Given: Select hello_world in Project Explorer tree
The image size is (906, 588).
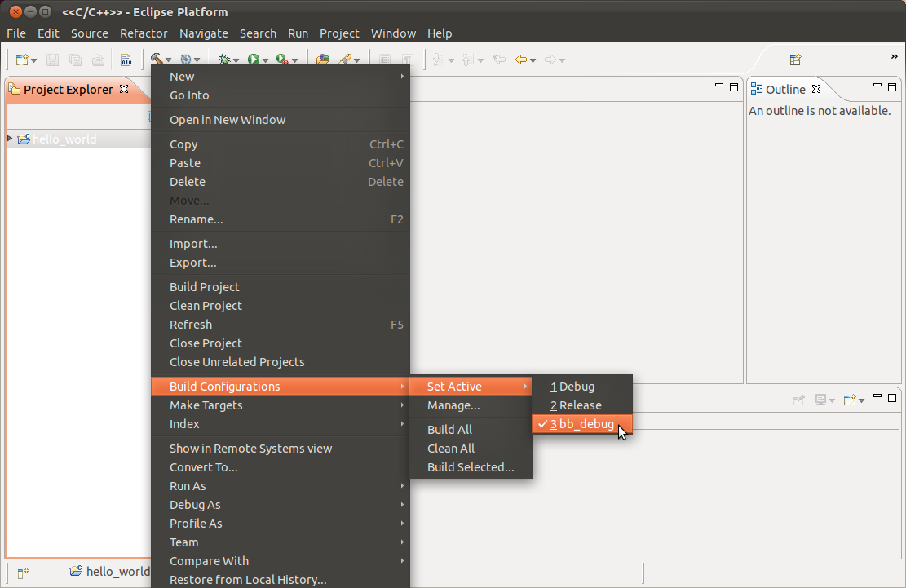Looking at the screenshot, I should tap(64, 139).
